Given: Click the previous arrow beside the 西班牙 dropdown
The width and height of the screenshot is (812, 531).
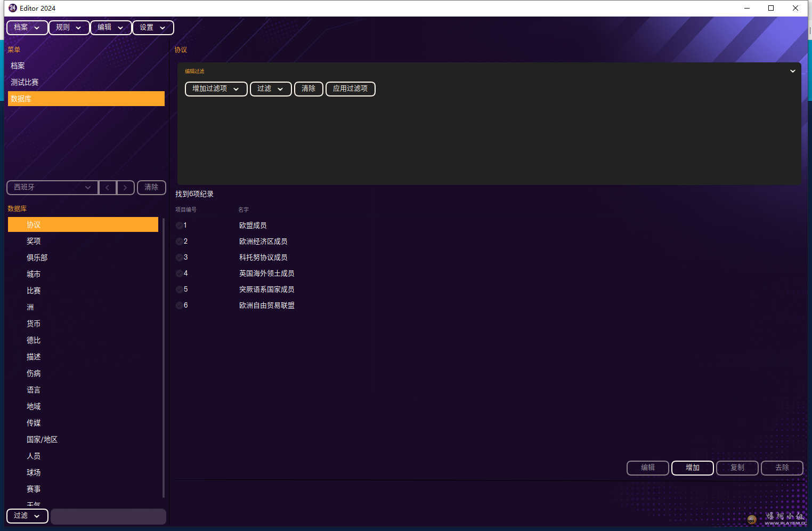Looking at the screenshot, I should point(108,188).
